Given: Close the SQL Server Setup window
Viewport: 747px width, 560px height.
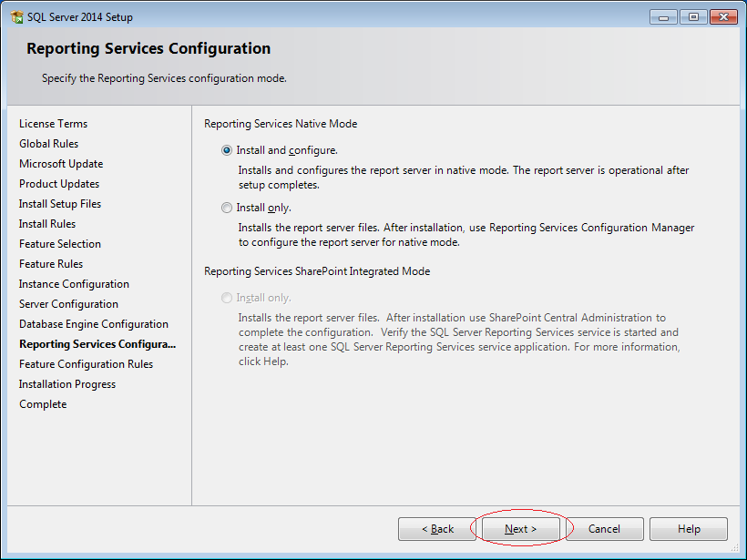Looking at the screenshot, I should click(723, 17).
